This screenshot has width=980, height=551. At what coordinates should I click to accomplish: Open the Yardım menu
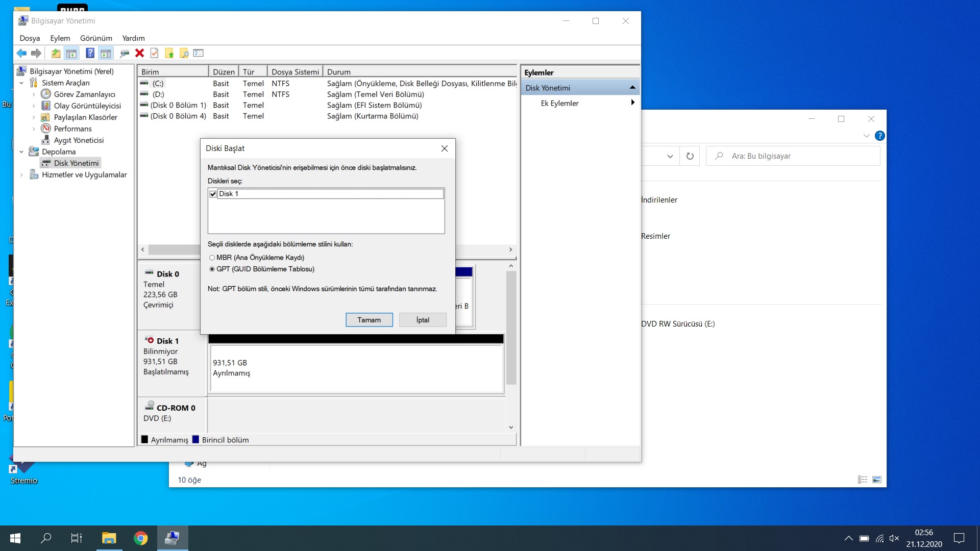coord(133,38)
